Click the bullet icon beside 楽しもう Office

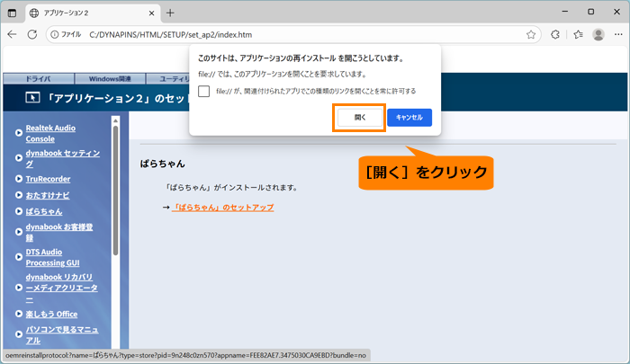click(x=19, y=314)
